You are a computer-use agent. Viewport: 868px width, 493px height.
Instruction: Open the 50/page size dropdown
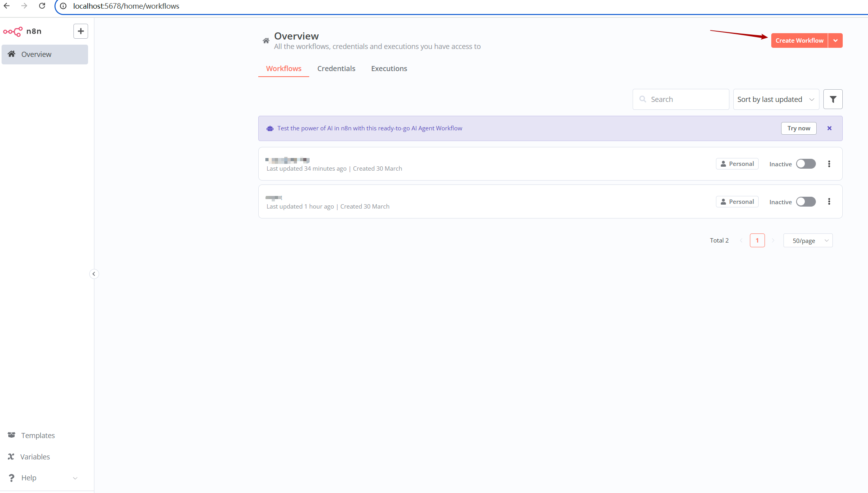[x=808, y=241]
